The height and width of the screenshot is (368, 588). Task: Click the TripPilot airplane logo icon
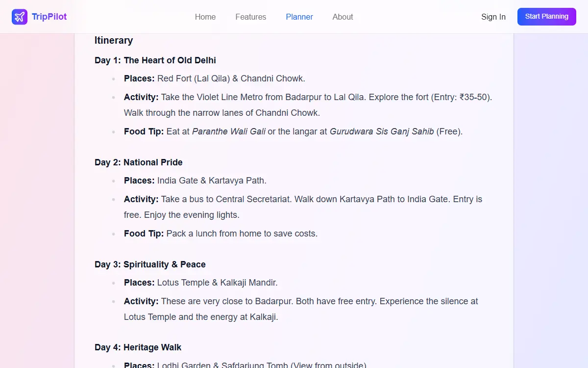pos(20,17)
